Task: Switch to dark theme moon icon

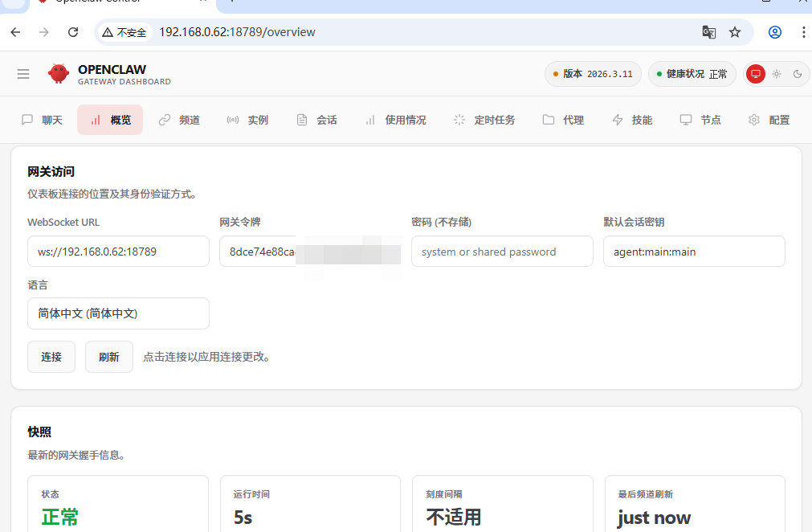Action: coord(798,74)
